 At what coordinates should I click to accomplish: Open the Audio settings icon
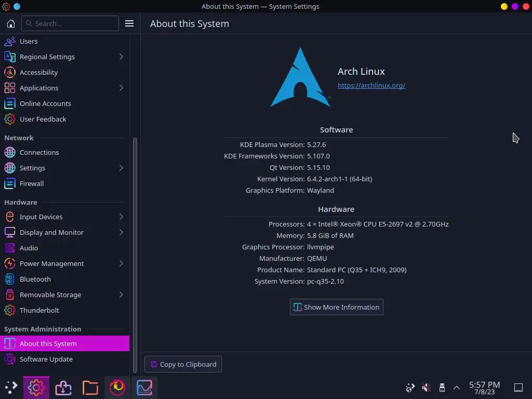pos(10,248)
